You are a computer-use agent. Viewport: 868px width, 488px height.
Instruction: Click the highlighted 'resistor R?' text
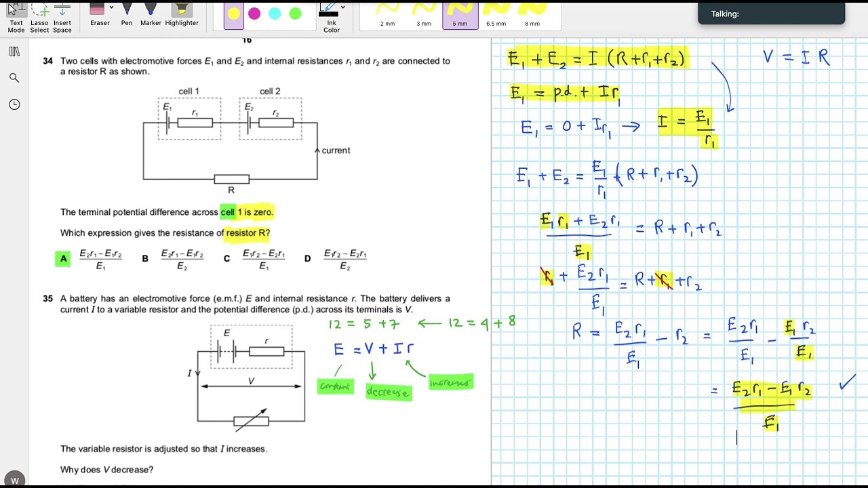pos(248,233)
